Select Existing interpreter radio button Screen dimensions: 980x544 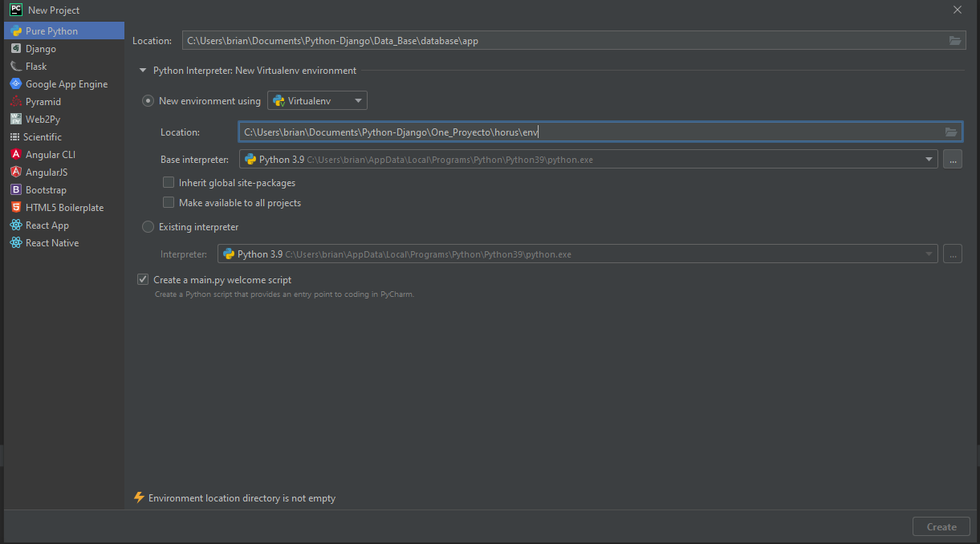[148, 227]
